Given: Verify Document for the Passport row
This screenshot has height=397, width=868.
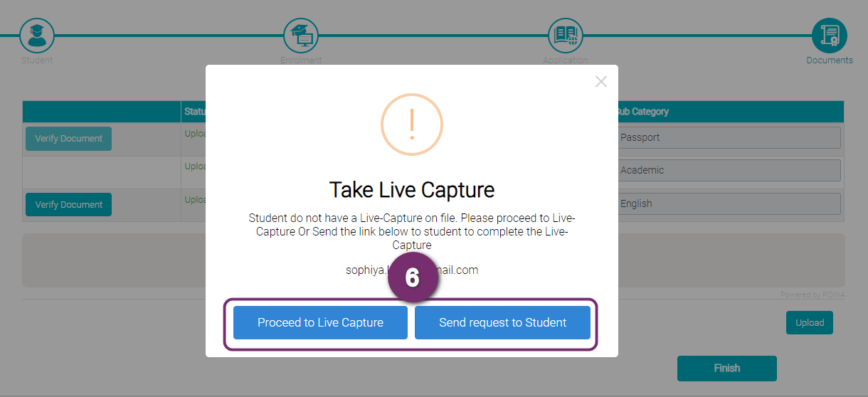Looking at the screenshot, I should [x=68, y=139].
